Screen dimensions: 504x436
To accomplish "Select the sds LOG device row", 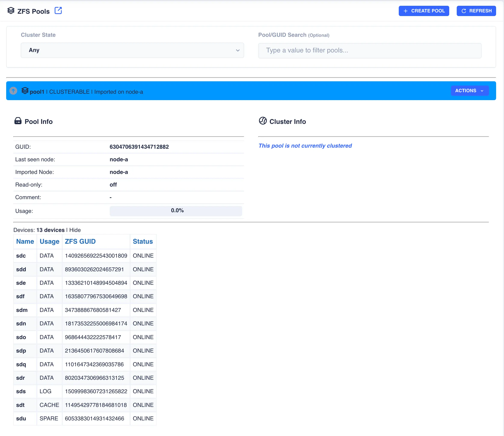I will (x=85, y=391).
